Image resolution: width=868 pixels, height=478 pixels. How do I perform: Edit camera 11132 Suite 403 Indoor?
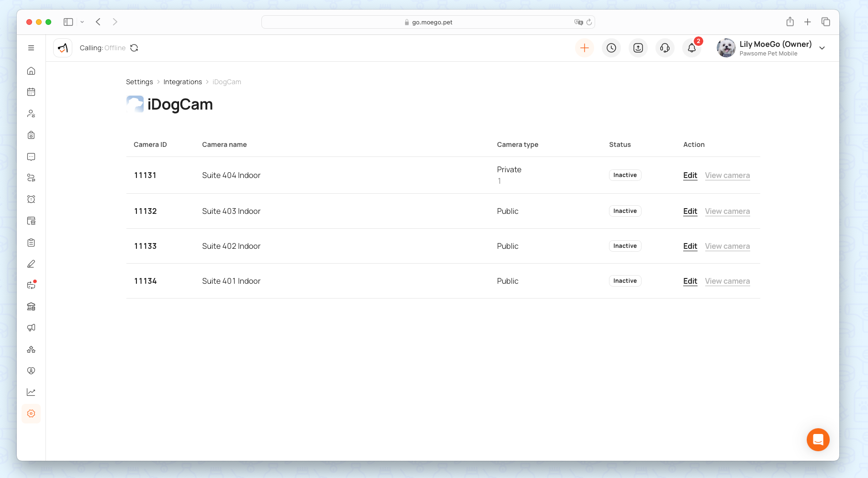(x=690, y=211)
